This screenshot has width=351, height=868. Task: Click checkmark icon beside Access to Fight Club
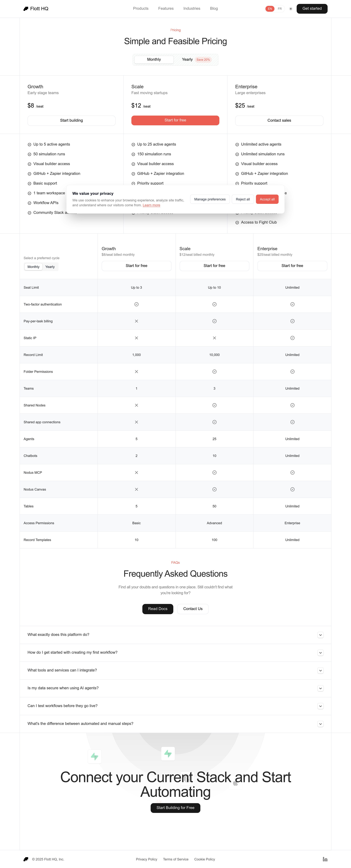click(237, 222)
